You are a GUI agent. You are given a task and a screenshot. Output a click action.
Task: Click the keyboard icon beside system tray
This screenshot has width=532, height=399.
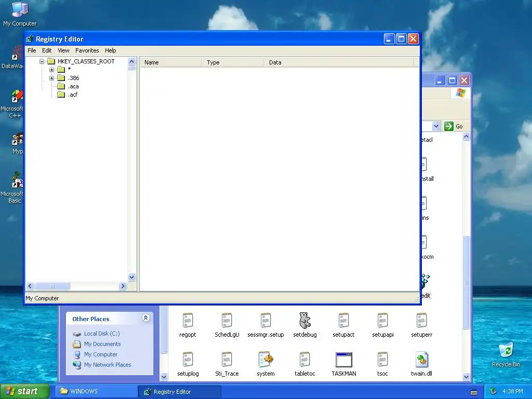click(x=474, y=392)
